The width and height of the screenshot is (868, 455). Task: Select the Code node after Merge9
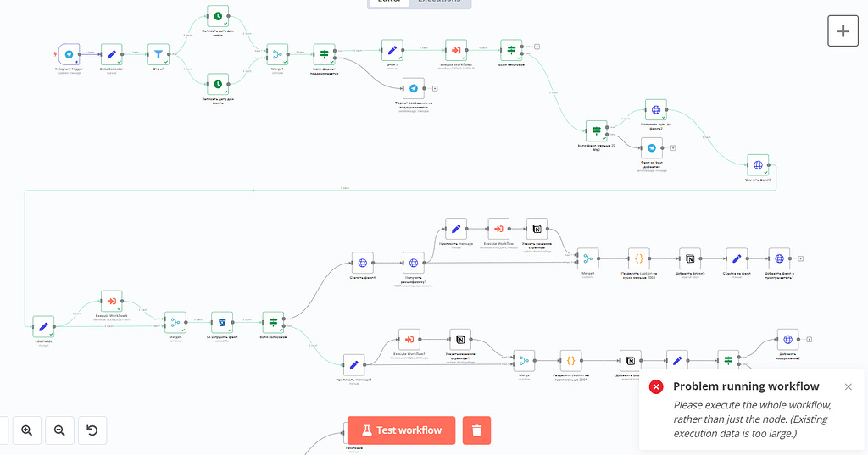pos(639,258)
